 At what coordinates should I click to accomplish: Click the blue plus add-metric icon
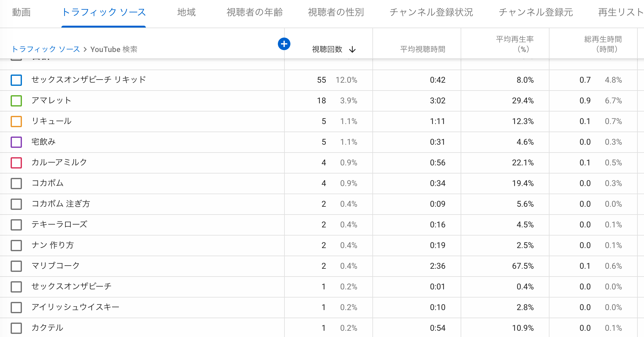[284, 44]
